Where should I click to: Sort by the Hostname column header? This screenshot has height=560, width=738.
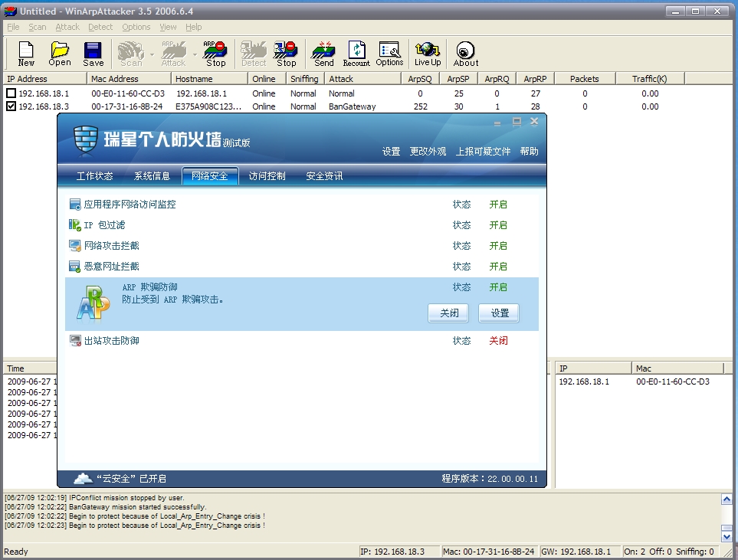(x=209, y=79)
